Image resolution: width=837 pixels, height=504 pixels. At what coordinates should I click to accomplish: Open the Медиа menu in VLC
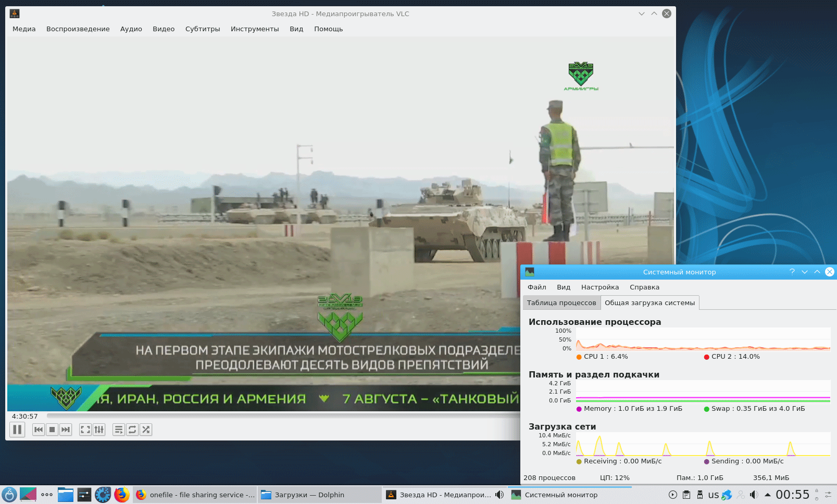pos(24,29)
